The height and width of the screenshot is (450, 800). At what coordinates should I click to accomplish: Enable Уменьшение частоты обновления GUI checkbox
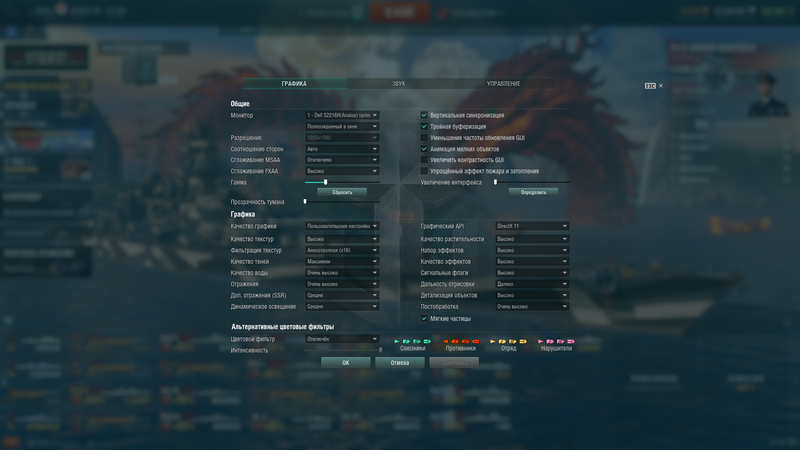point(424,138)
